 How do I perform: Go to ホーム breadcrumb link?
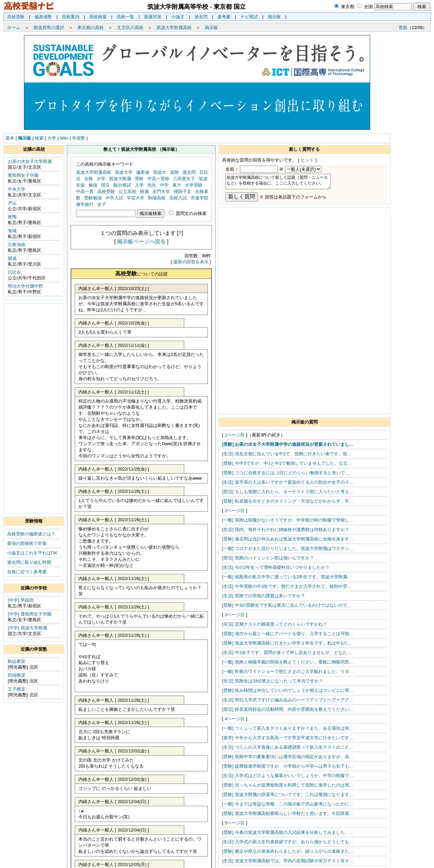14,28
